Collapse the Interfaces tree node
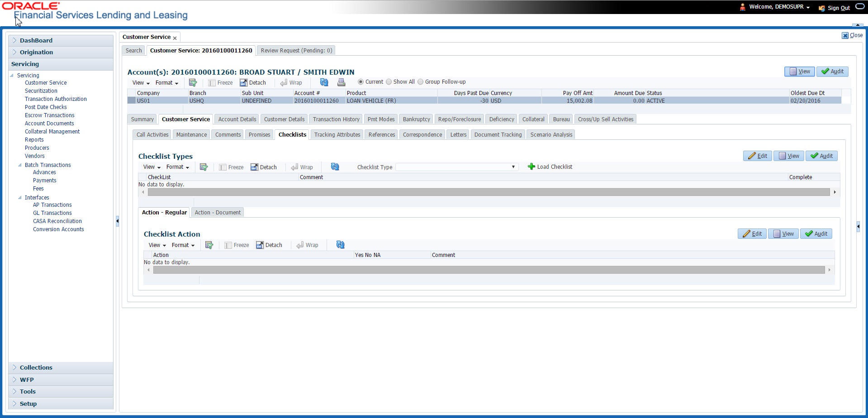868x418 pixels. tap(20, 198)
